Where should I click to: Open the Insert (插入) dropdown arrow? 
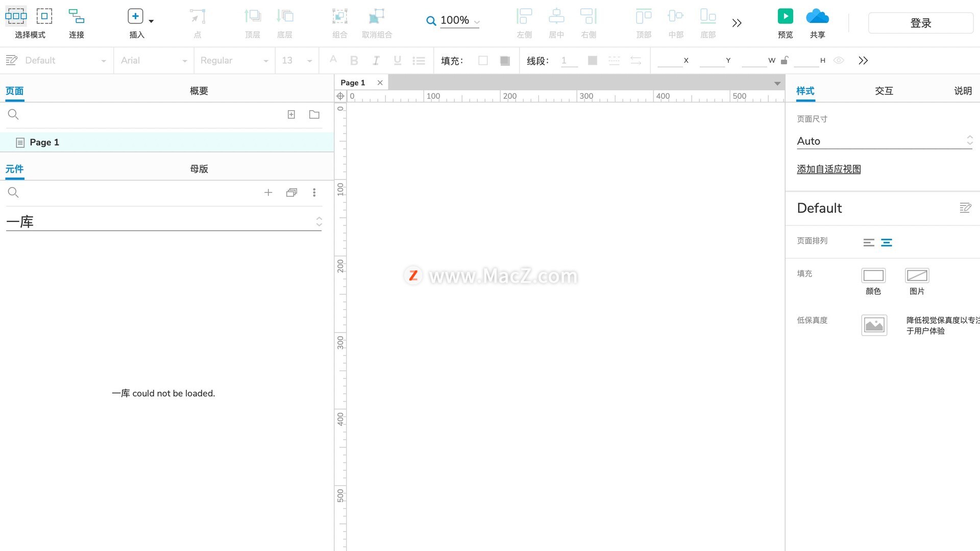coord(151,21)
